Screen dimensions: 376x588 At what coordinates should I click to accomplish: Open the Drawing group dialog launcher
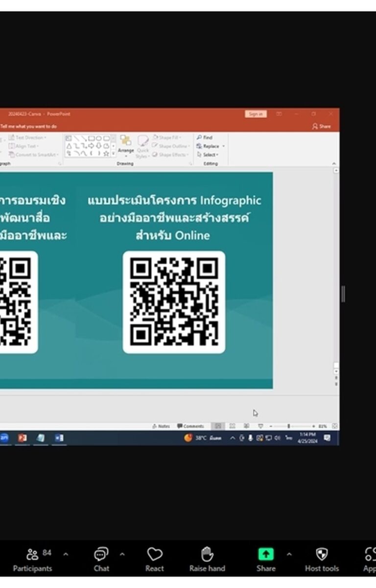(190, 164)
